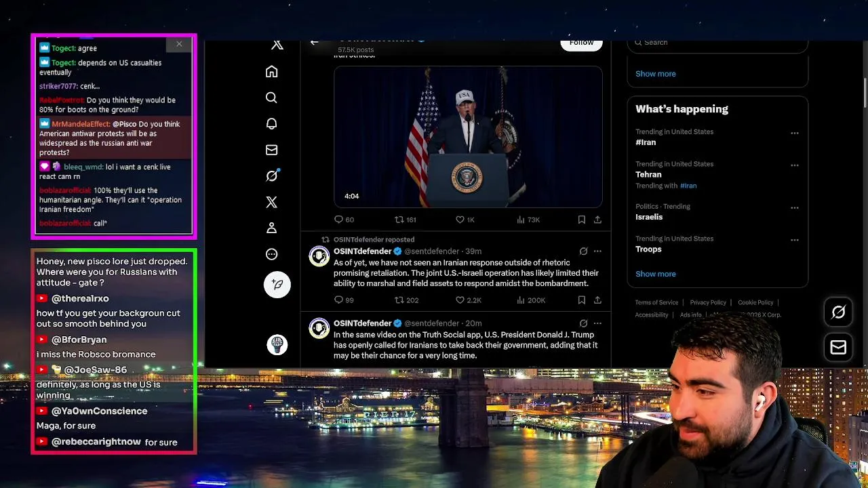Open the Terms of Service link
Image resolution: width=868 pixels, height=488 pixels.
click(x=656, y=302)
